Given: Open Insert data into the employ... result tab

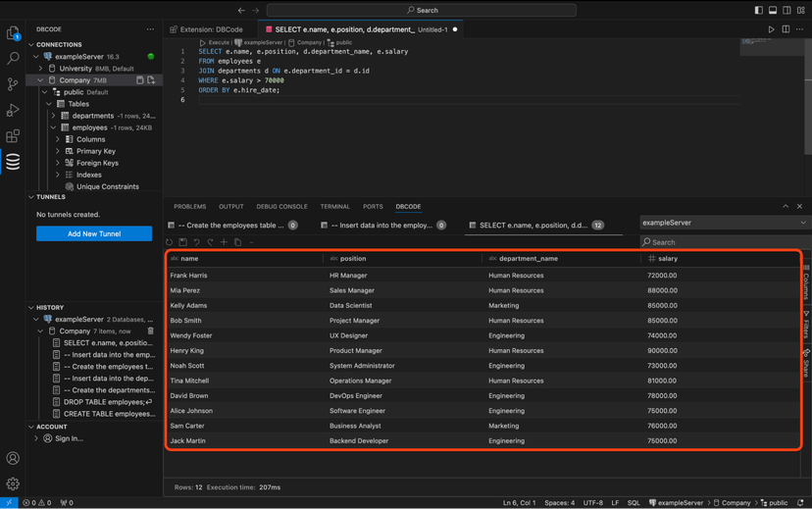Looking at the screenshot, I should click(383, 226).
